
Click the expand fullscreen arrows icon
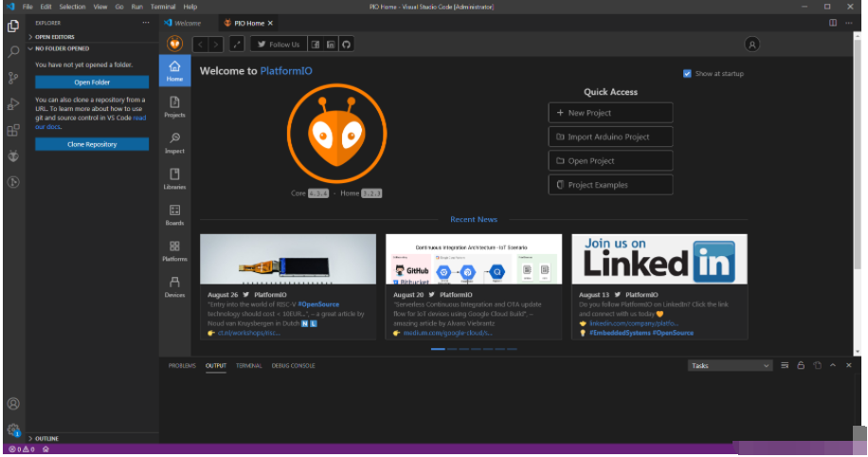pyautogui.click(x=237, y=45)
